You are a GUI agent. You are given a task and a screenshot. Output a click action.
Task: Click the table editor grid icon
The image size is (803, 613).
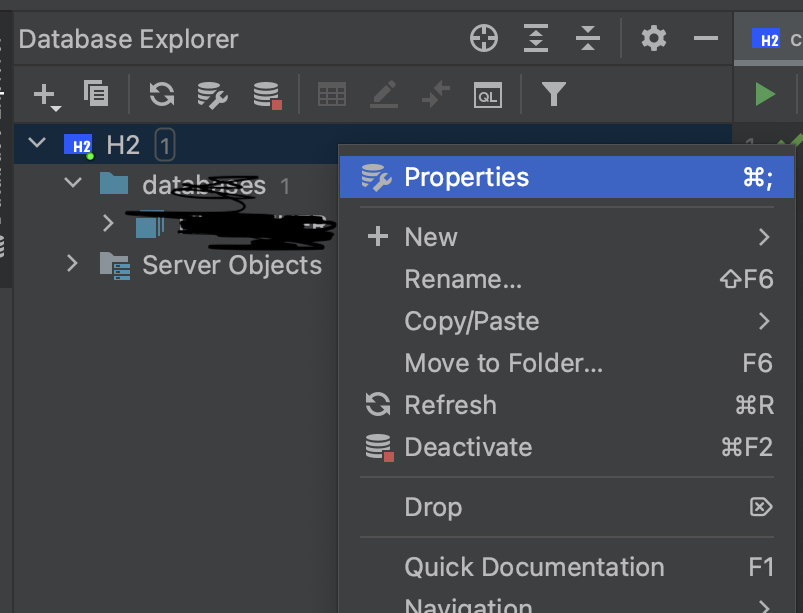[332, 95]
